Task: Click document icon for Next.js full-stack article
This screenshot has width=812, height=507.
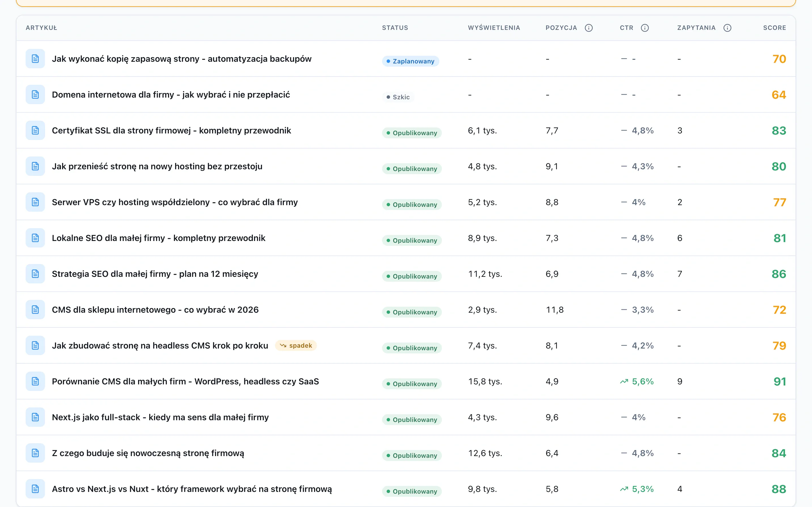Action: (35, 417)
